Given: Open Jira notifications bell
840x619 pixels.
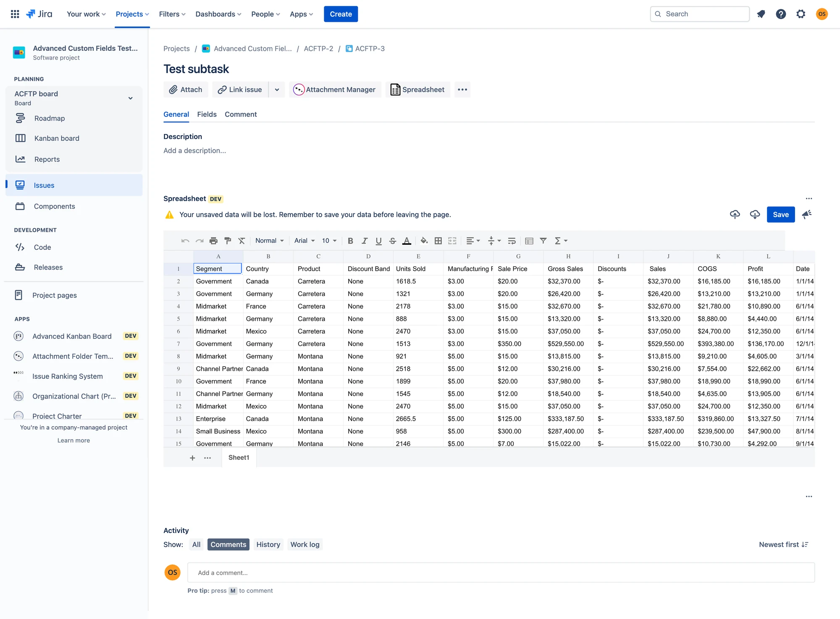Looking at the screenshot, I should pos(761,14).
